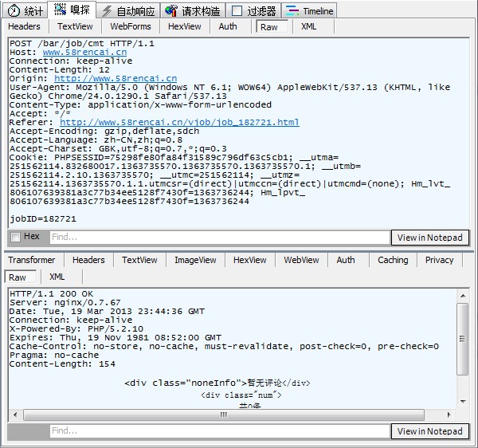Click the request View in Notepad button
Screen dimensions: 478x448
(429, 238)
